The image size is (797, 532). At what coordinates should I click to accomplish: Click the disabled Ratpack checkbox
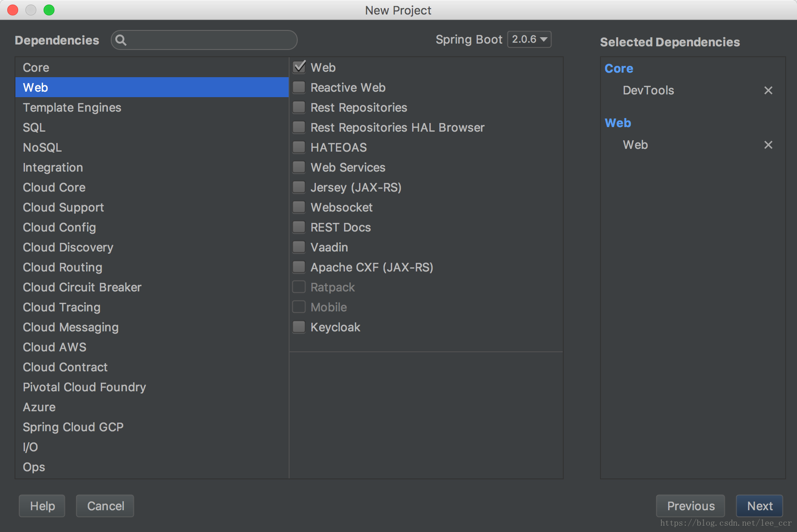(x=299, y=287)
